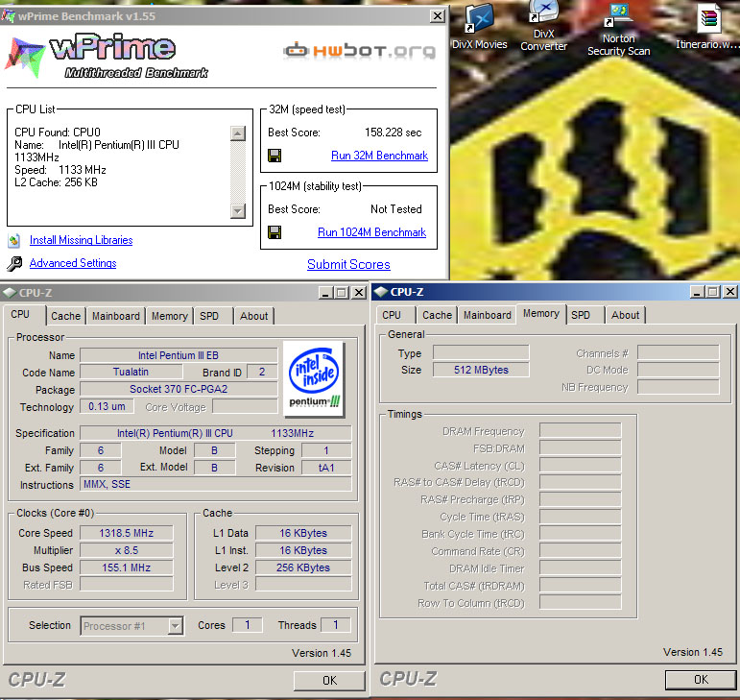Viewport: 740px width, 700px height.
Task: Open Mainboard tab in right CPU-Z window
Action: click(487, 315)
